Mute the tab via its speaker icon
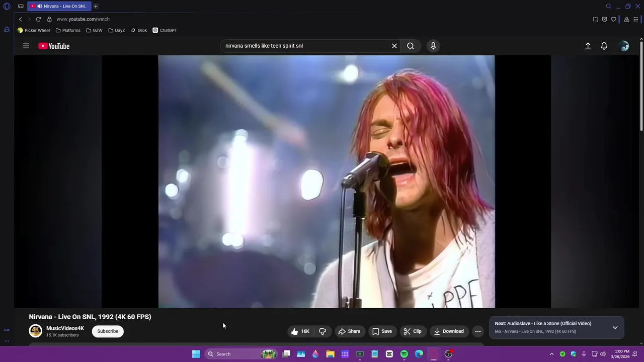The height and width of the screenshot is (362, 644). (40, 7)
